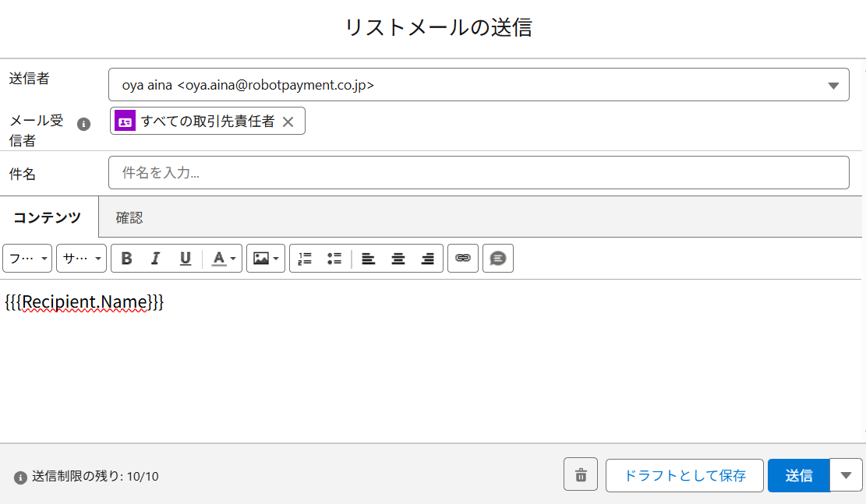Click the insert link icon
This screenshot has height=504, width=866.
(x=463, y=258)
